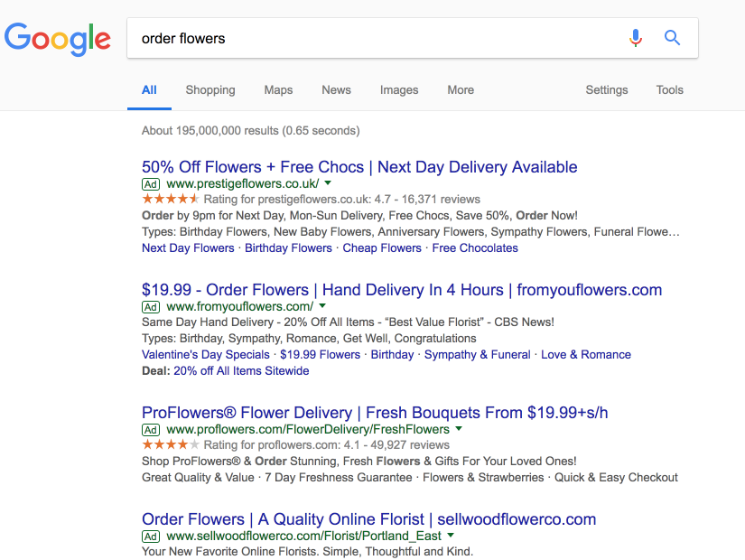Click star rating for prestigeflowers.co.uk
Screen dimensions: 745x560
click(x=170, y=199)
